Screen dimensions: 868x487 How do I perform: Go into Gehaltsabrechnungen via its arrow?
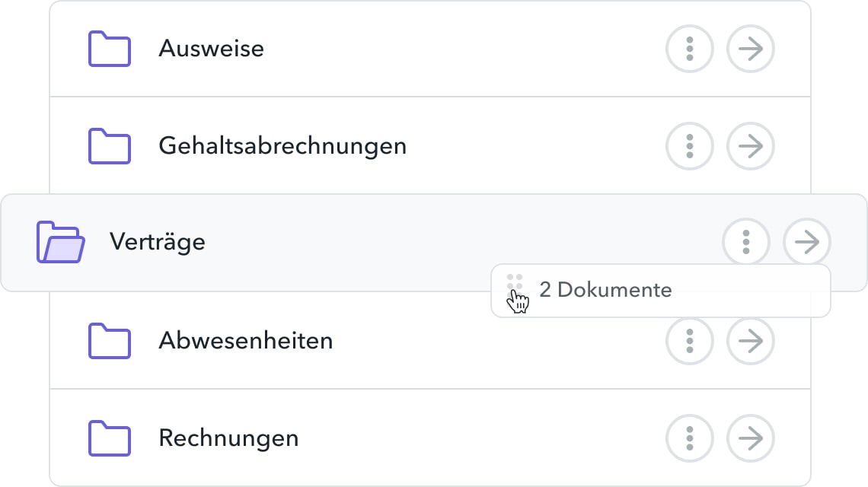click(x=751, y=145)
